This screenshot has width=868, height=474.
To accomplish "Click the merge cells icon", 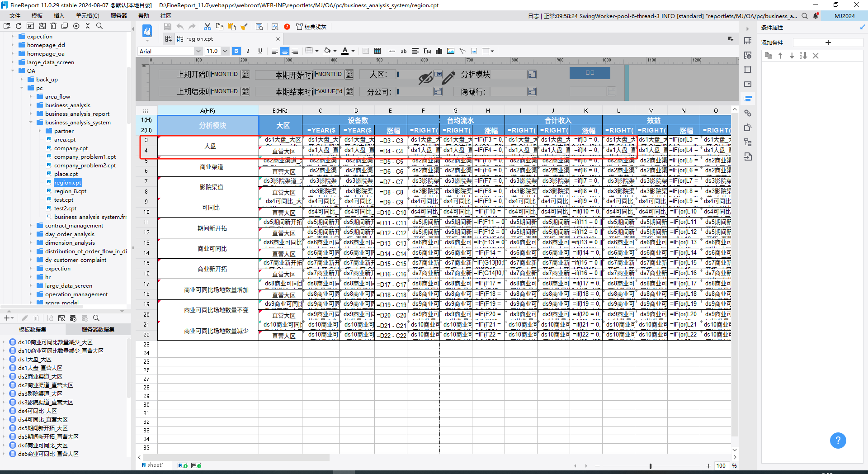I will pos(366,51).
